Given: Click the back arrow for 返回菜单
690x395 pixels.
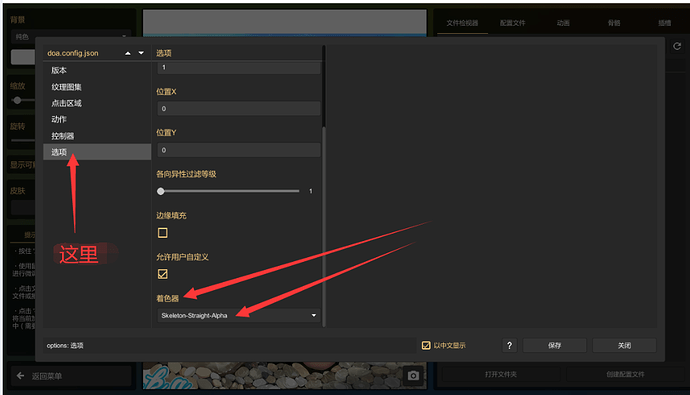Looking at the screenshot, I should [x=20, y=376].
